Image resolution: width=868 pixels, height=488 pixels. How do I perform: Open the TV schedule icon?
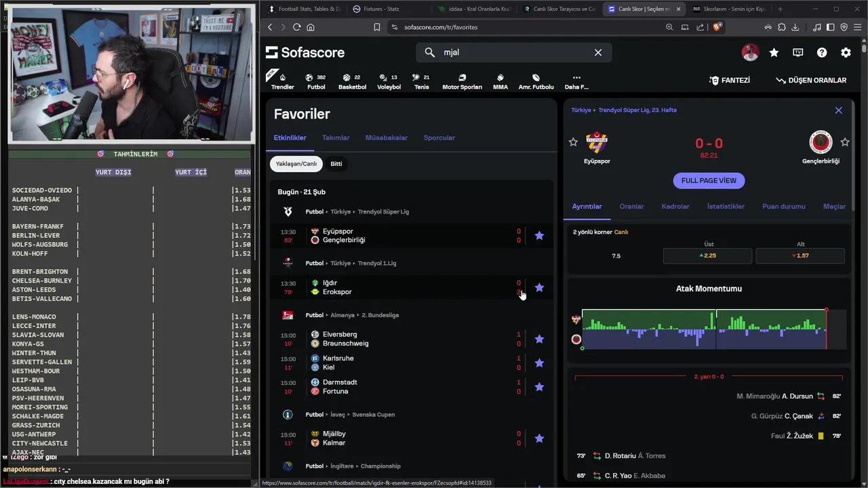coord(798,52)
